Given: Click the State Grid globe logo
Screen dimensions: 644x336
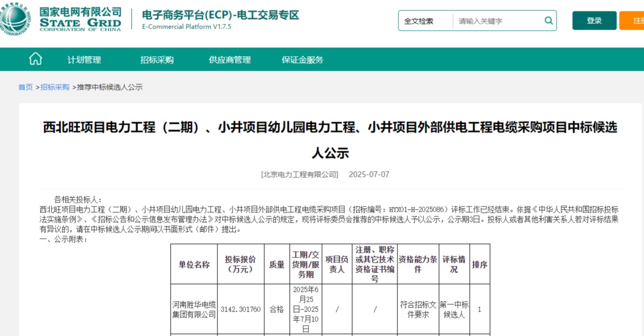Looking at the screenshot, I should coord(15,19).
